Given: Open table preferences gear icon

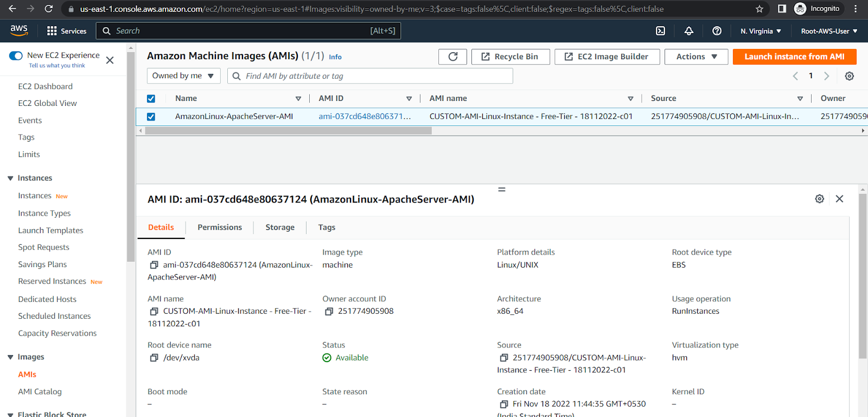Looking at the screenshot, I should [x=850, y=76].
